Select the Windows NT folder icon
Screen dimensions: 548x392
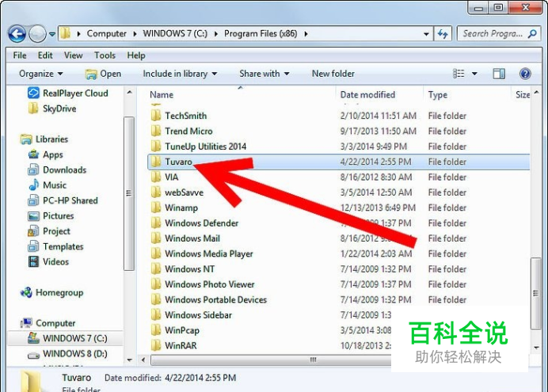(156, 269)
